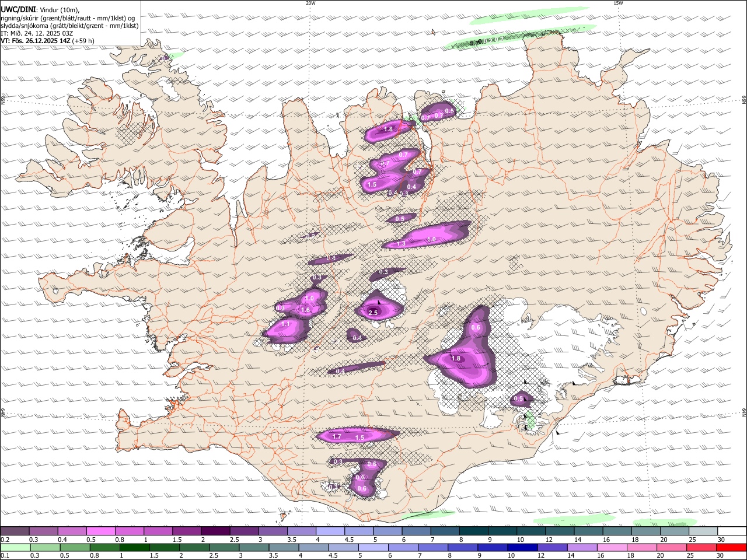
Task: Click the 1.7 snowfall value label
Action: (337, 436)
